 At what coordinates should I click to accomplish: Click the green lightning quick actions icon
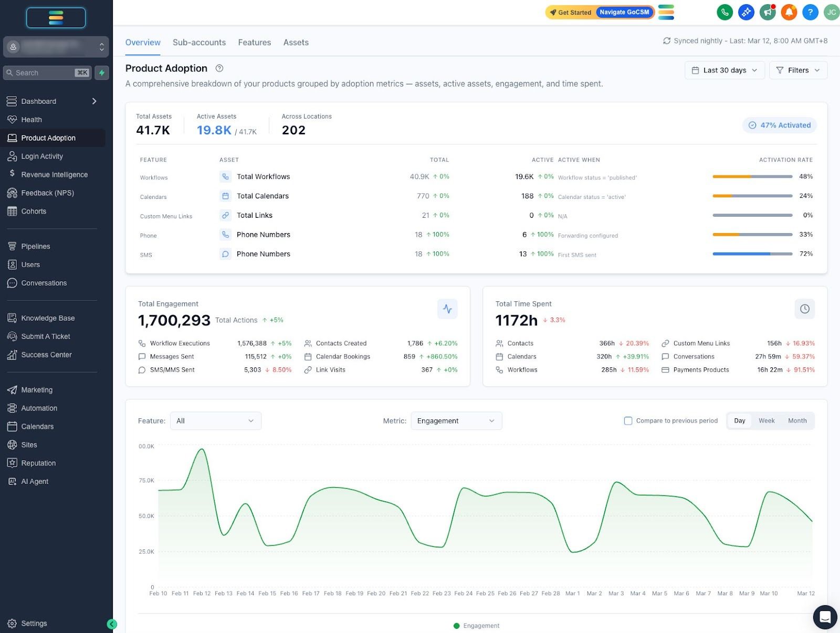(x=102, y=72)
